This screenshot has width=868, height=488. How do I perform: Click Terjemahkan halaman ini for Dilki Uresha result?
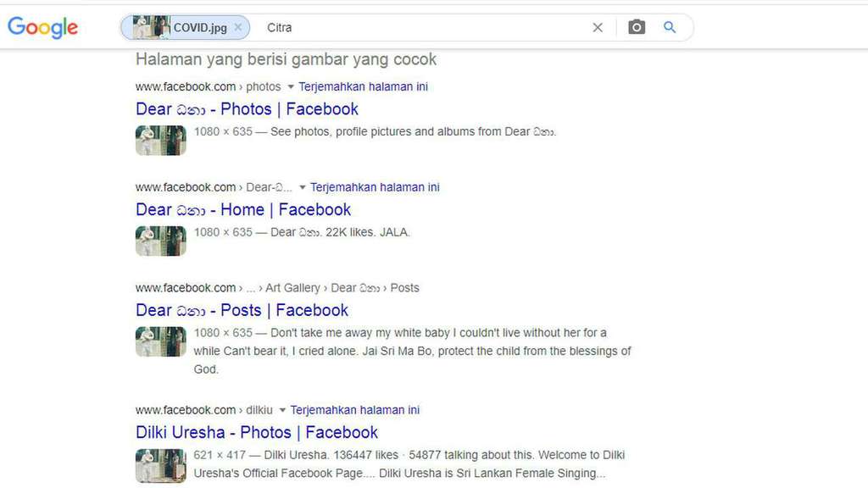coord(355,411)
